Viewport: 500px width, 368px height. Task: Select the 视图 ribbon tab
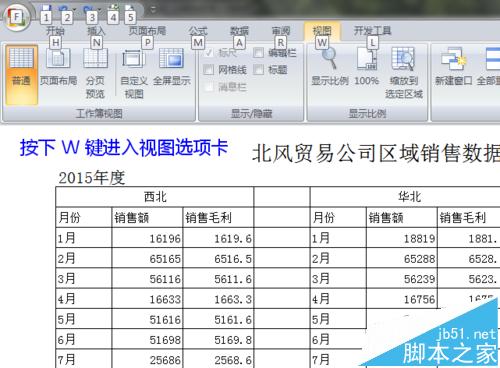point(322,31)
